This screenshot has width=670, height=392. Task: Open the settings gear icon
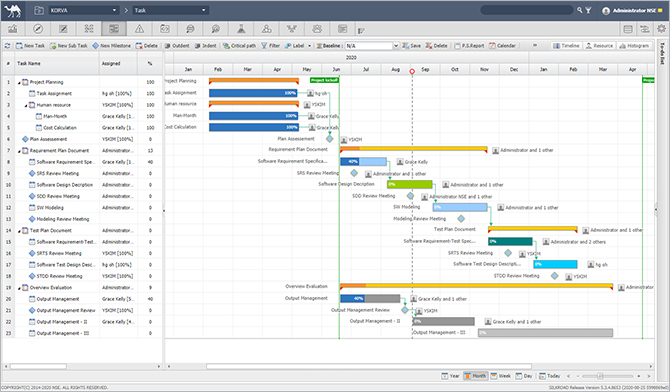(661, 29)
